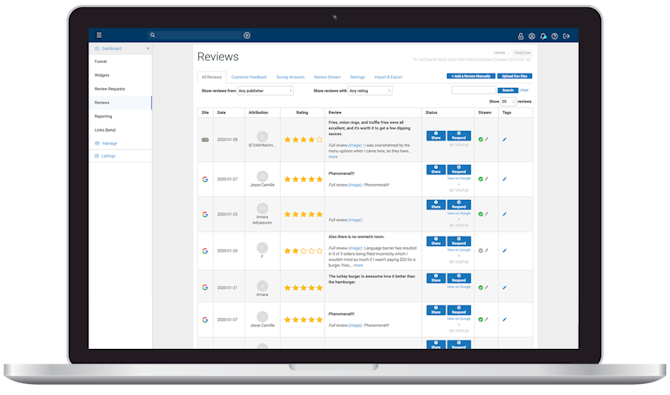The image size is (670, 395).
Task: Toggle stream check for turkey burger review
Action: click(481, 288)
